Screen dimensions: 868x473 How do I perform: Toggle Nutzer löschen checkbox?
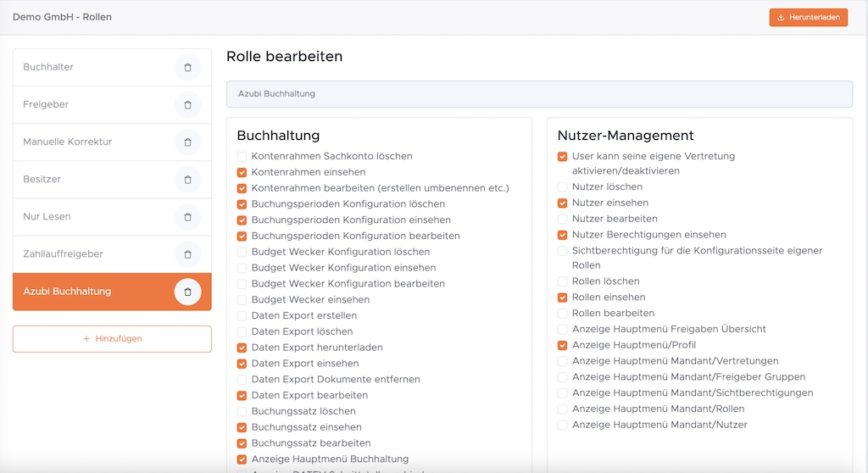pos(563,187)
